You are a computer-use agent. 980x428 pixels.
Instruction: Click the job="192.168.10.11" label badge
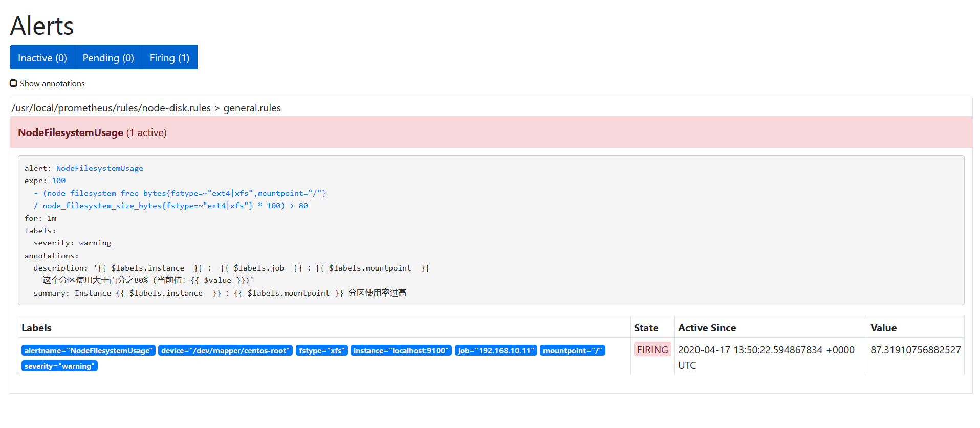pos(496,350)
